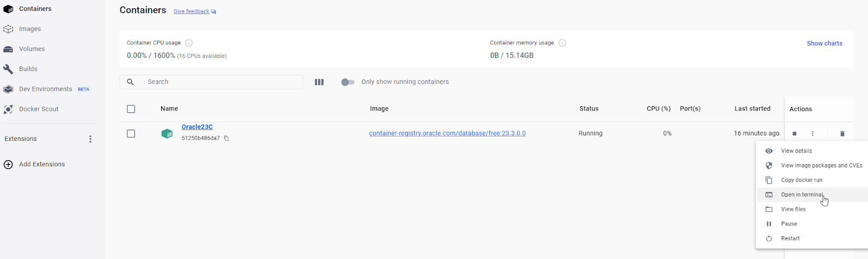Image resolution: width=868 pixels, height=259 pixels.
Task: Open the Extensions three-dot menu
Action: pyautogui.click(x=90, y=139)
